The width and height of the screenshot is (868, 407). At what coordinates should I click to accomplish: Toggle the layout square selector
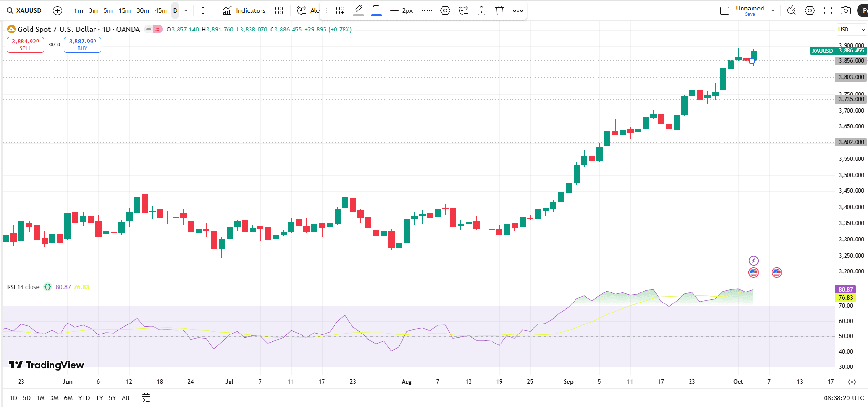tap(724, 10)
